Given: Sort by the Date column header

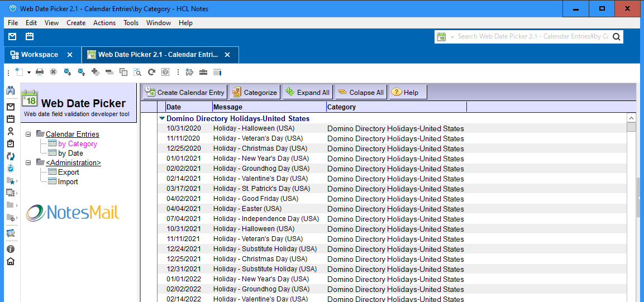Looking at the screenshot, I should (x=188, y=107).
